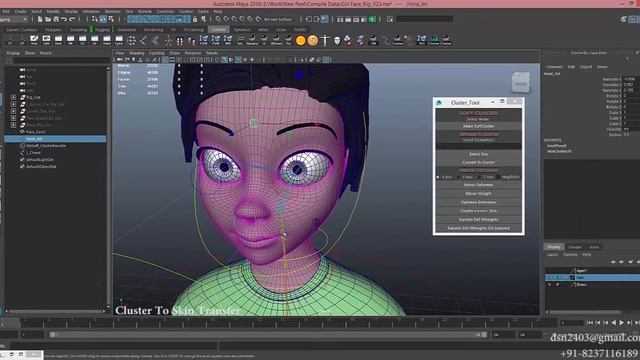Click the single chevron IK shelf icon
Screen dimensions: 640x360
tap(143, 40)
